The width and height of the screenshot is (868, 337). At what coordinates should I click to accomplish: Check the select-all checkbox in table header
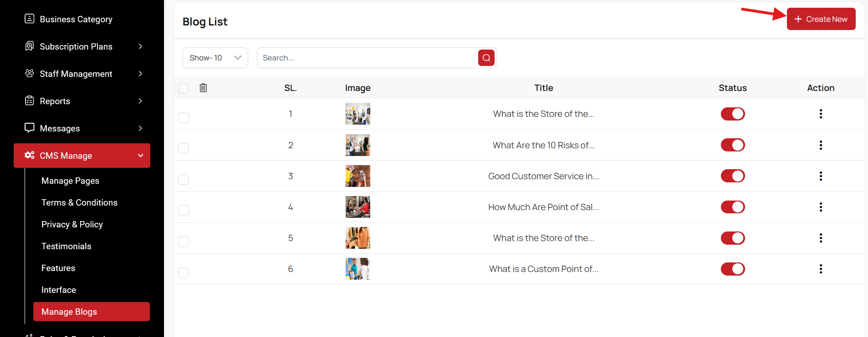coord(184,88)
